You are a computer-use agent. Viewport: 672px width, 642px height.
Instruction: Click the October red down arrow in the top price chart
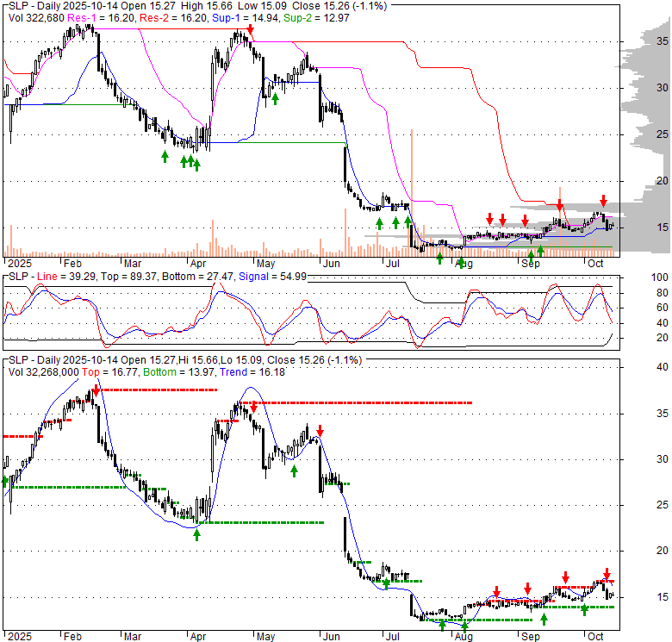[603, 201]
